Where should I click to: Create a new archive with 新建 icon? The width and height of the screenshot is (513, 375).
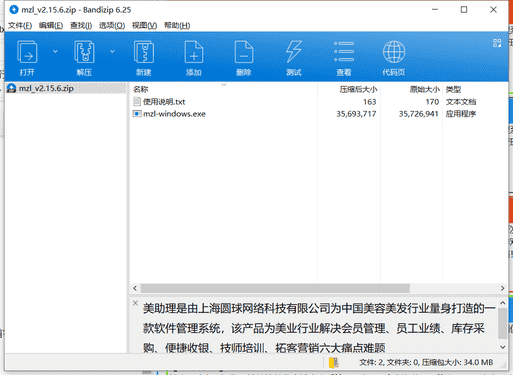coord(144,57)
